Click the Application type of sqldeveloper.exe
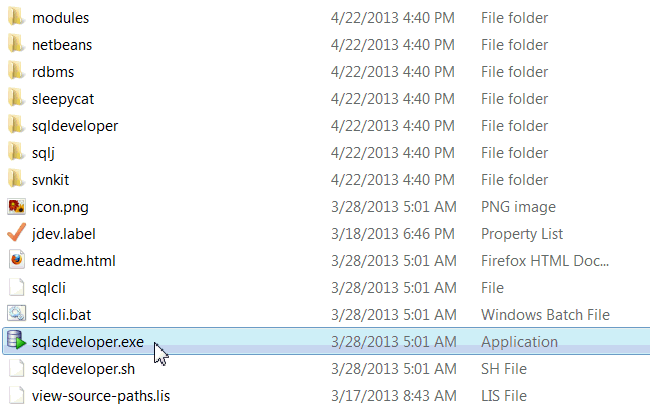 [x=519, y=341]
